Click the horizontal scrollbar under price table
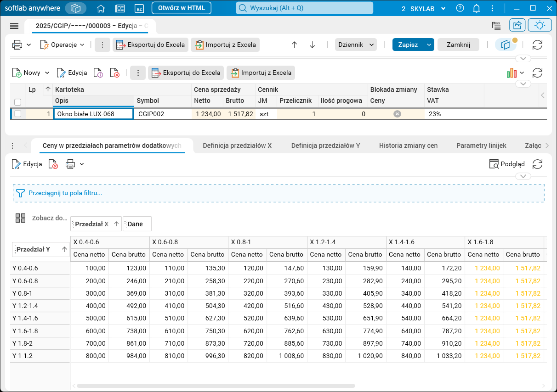 tap(216, 386)
